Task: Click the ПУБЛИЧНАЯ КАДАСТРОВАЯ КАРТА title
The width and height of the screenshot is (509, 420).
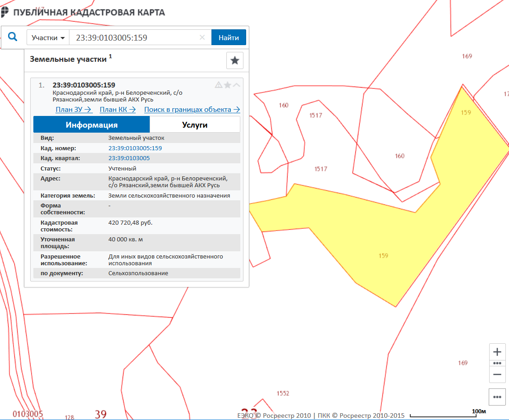Action: 89,12
